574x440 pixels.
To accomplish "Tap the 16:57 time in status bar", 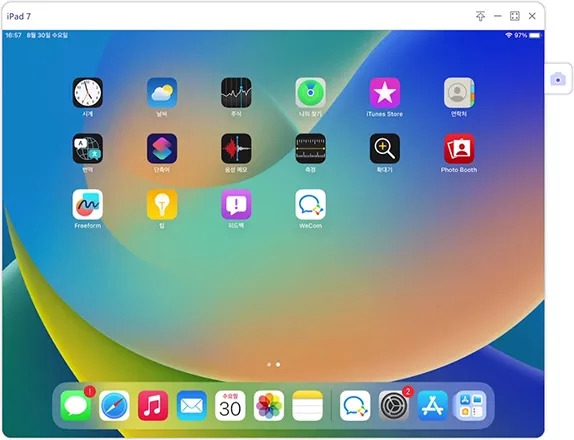I will coord(13,35).
